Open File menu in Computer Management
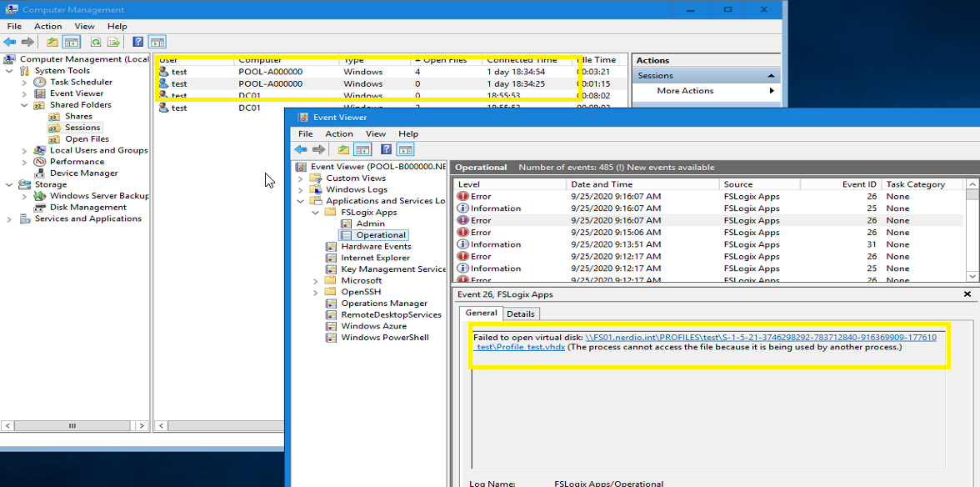 click(x=13, y=26)
